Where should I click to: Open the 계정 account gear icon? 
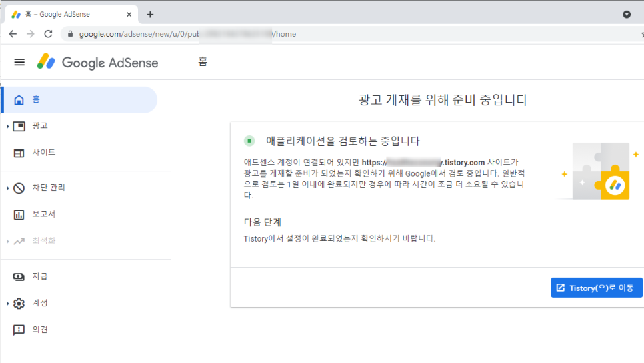[19, 304]
